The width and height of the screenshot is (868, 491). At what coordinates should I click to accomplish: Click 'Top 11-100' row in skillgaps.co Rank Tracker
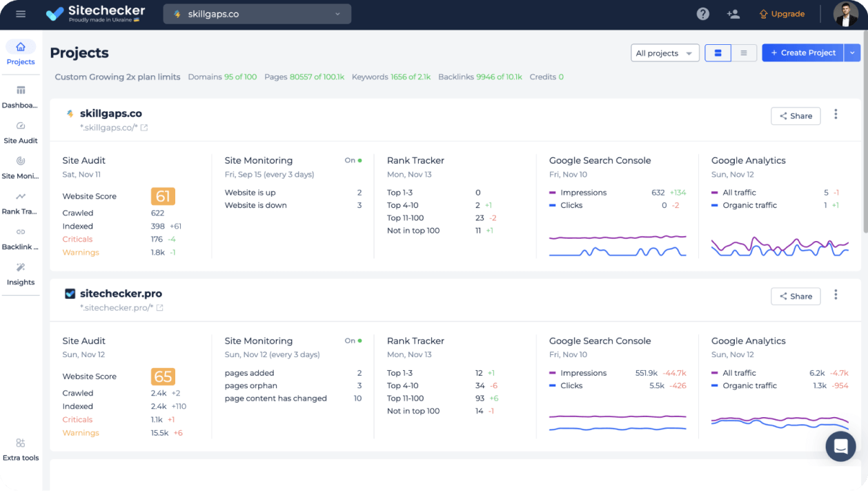click(x=442, y=218)
